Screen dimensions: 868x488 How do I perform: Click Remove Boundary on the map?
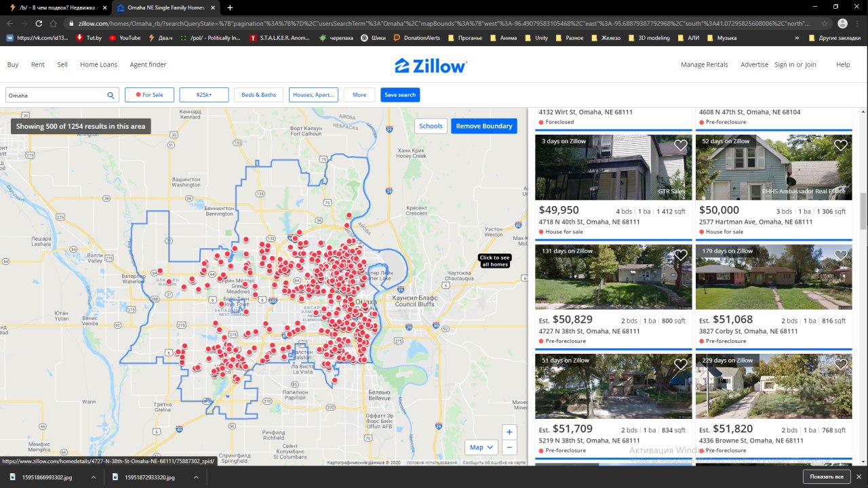tap(484, 126)
